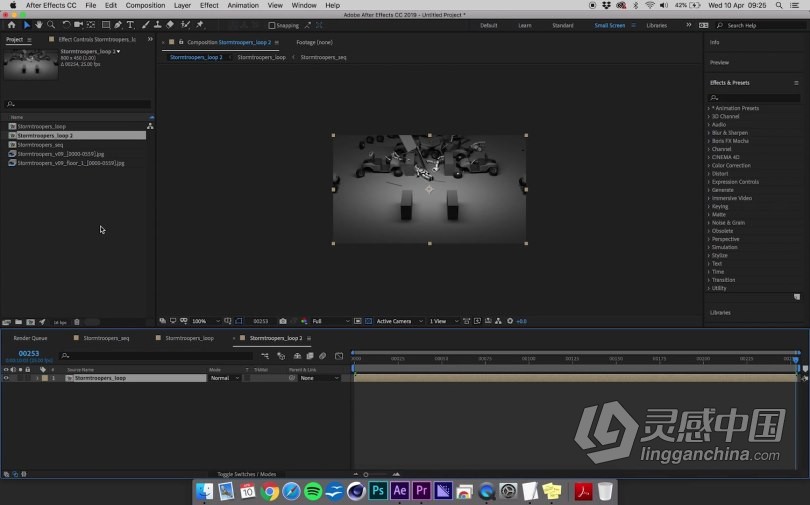Expand the Stormtroopers_loop layer properties

point(37,378)
